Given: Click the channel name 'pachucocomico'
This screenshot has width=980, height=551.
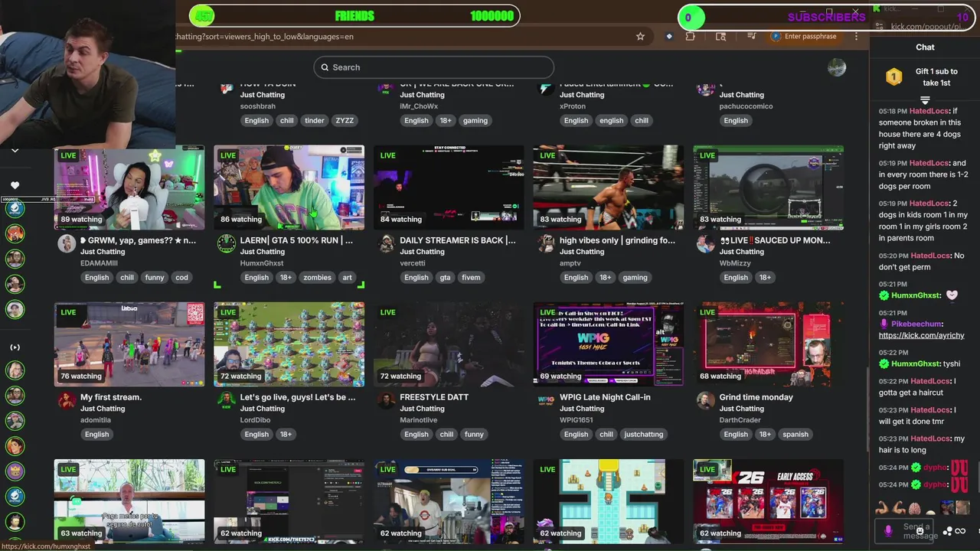Looking at the screenshot, I should click(x=746, y=106).
